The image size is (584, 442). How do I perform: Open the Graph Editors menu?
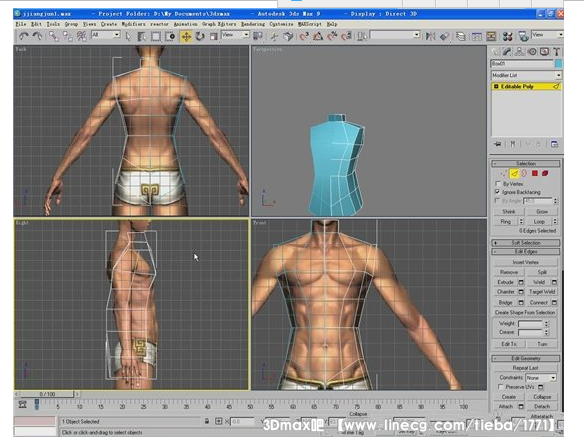[x=219, y=24]
